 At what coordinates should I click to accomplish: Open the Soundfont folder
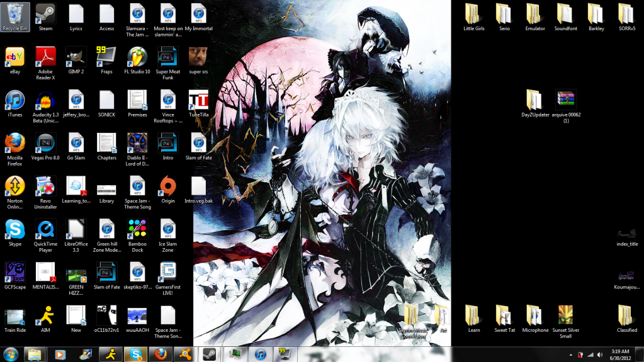[x=565, y=17]
